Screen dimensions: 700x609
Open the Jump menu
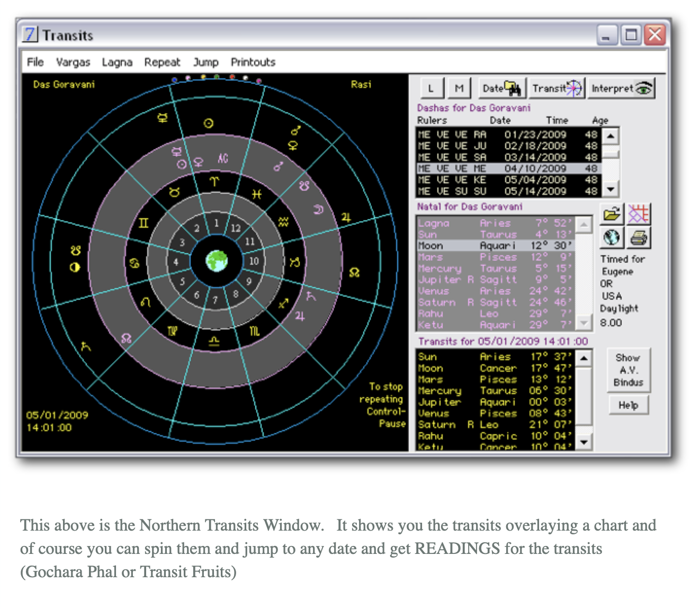click(205, 62)
